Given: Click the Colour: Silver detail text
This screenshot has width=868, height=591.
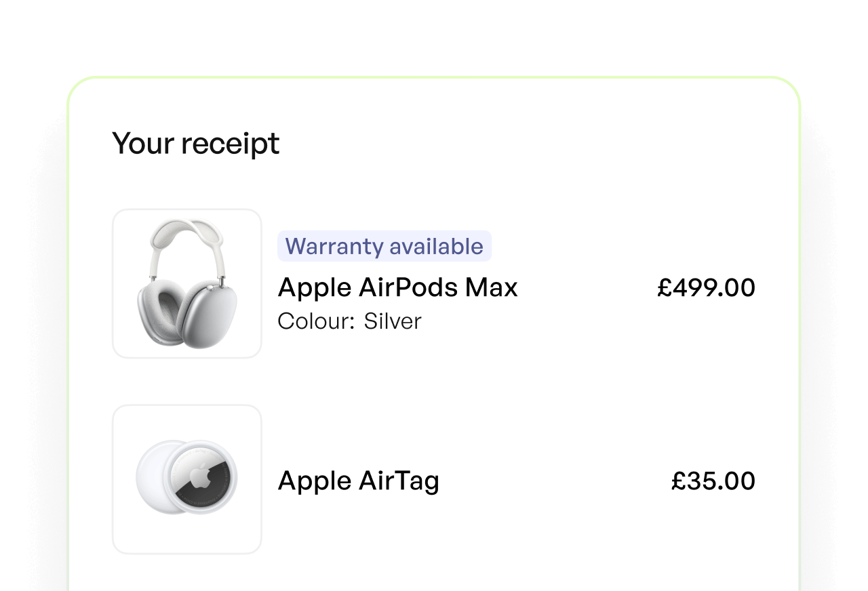Looking at the screenshot, I should coord(349,321).
